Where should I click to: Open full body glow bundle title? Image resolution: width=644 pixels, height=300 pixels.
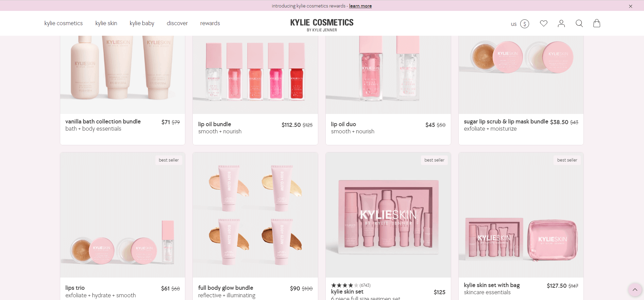225,288
